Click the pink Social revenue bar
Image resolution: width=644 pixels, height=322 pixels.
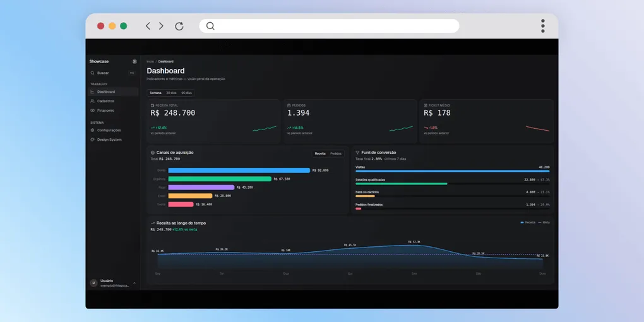(181, 204)
